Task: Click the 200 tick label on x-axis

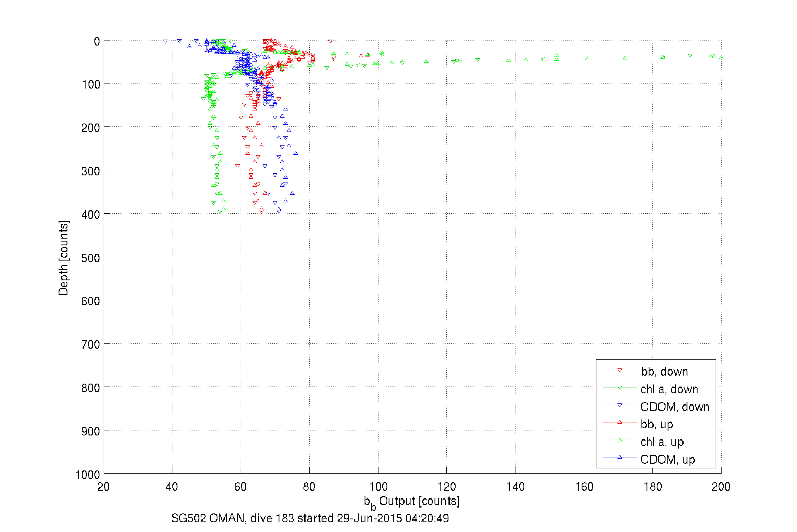Action: [721, 487]
